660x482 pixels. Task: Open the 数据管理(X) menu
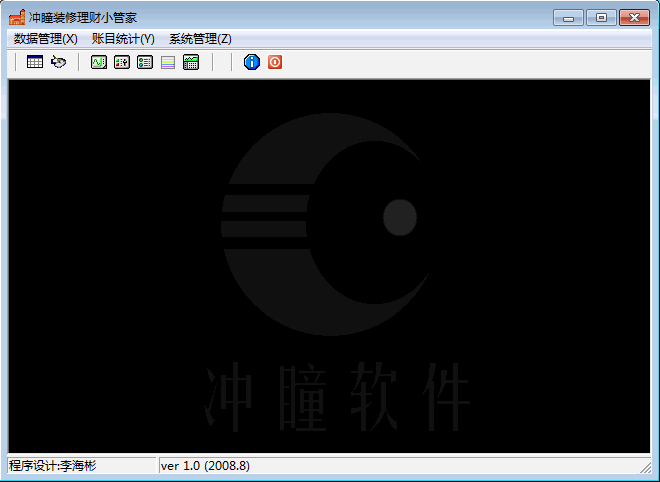(x=45, y=39)
